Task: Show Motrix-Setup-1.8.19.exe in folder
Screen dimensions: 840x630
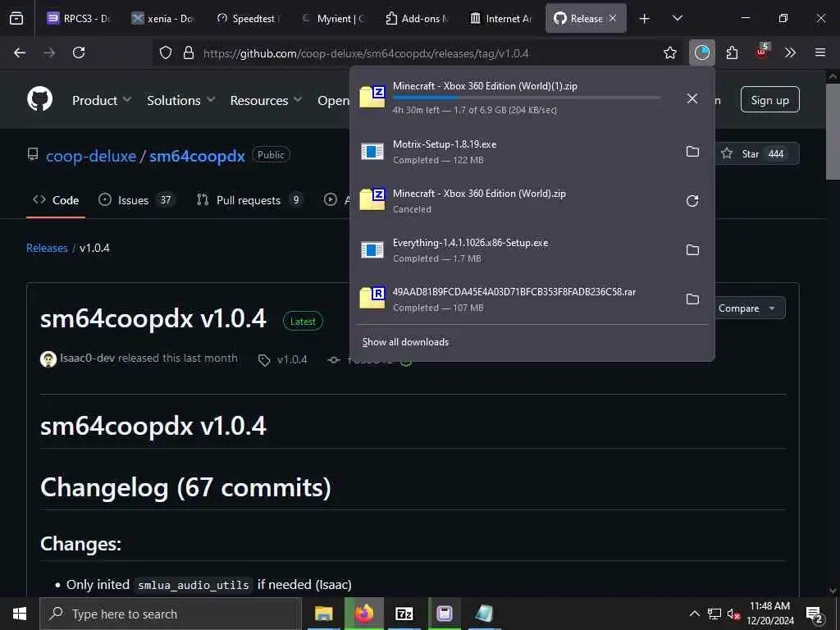Action: [692, 152]
